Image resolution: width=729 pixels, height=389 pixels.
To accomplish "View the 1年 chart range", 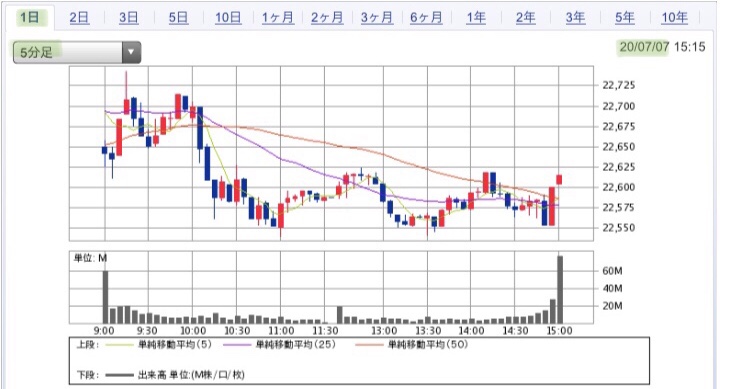I will (x=476, y=18).
